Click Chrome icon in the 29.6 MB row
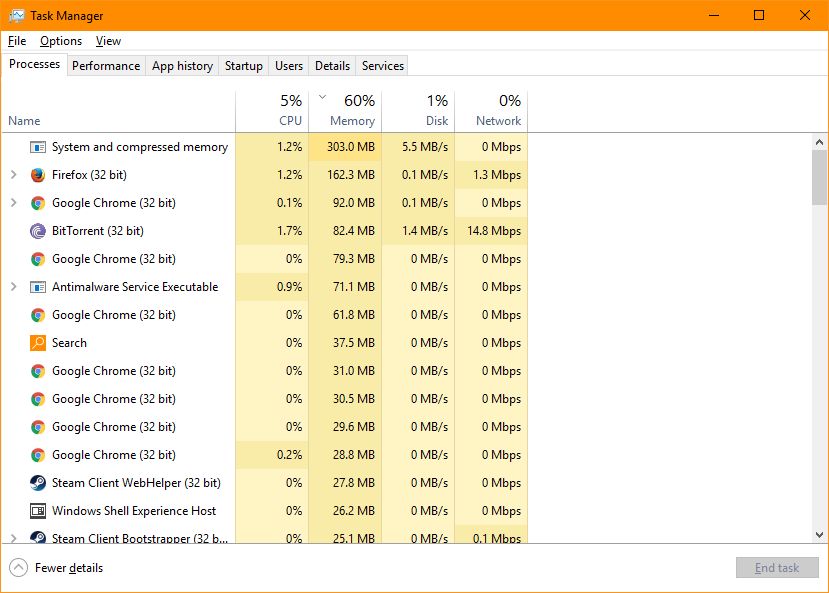The image size is (829, 593). (38, 427)
